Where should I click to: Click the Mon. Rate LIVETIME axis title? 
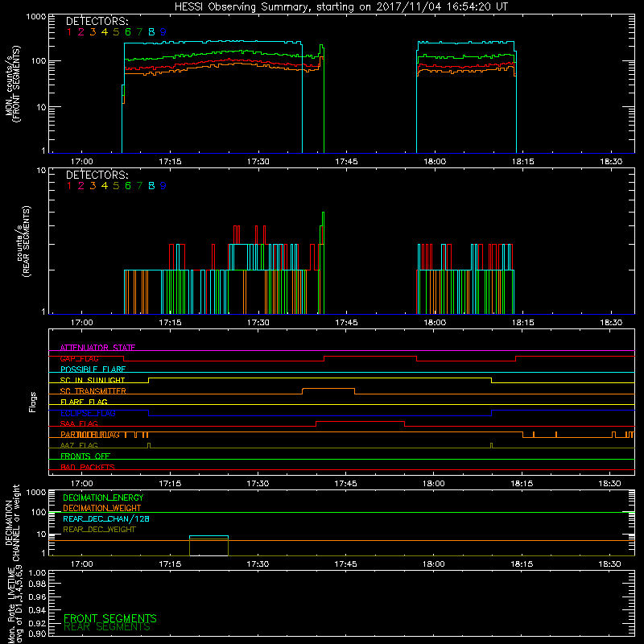pyautogui.click(x=17, y=606)
